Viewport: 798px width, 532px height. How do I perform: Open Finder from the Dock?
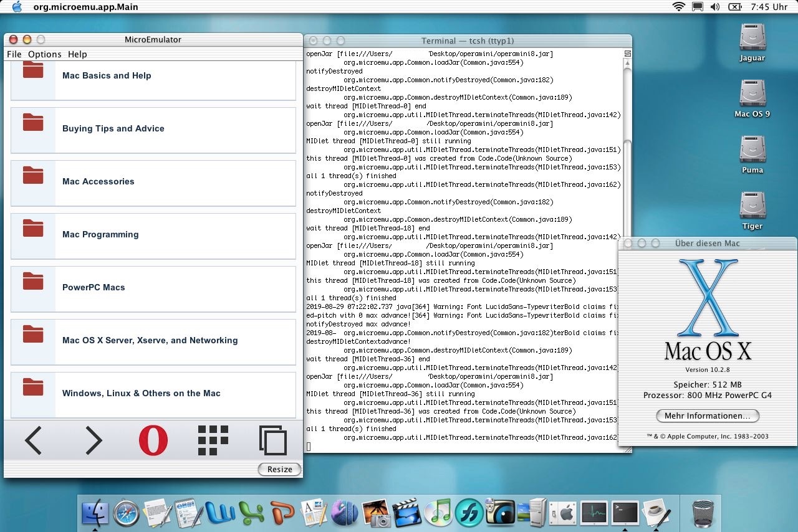(95, 513)
